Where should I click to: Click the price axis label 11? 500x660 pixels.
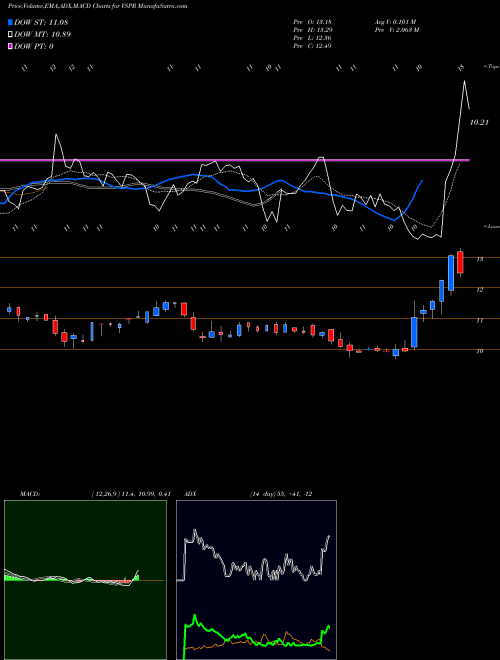point(480,320)
